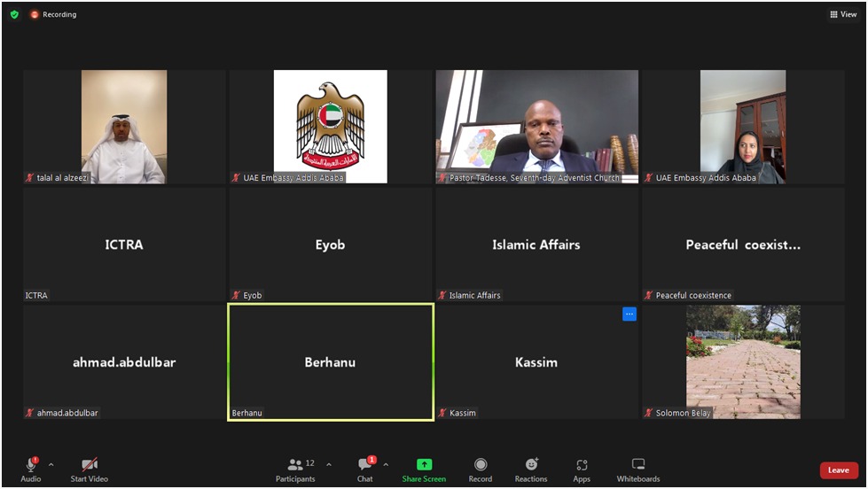Open the blue more options button on Kassim tile
Screen dimensions: 868x489
(x=629, y=314)
